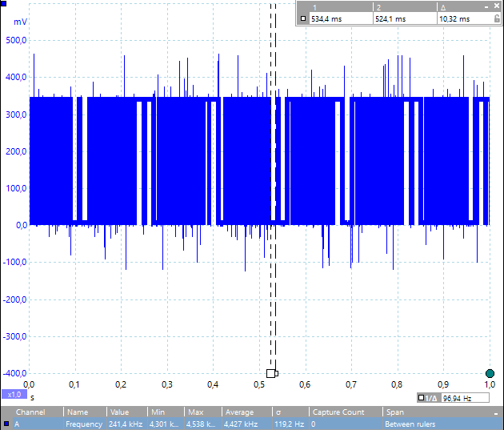Grab the large white time ruler handle
Image resolution: width=504 pixels, height=430 pixels.
point(270,373)
